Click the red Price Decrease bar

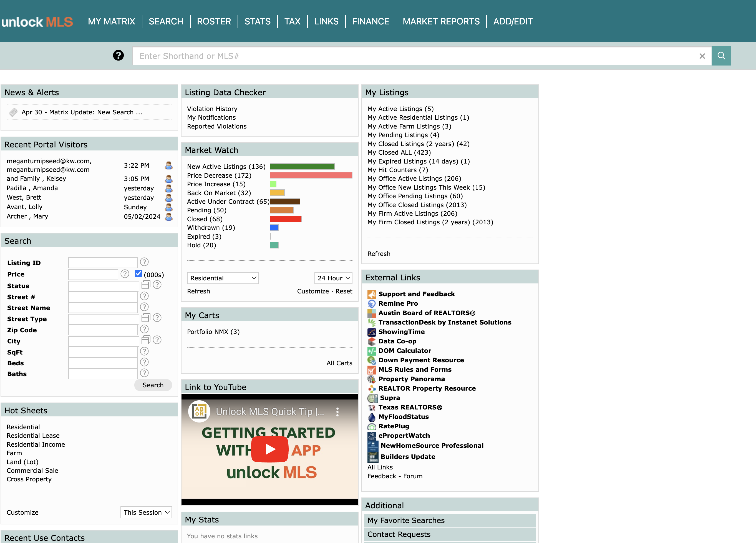point(311,175)
